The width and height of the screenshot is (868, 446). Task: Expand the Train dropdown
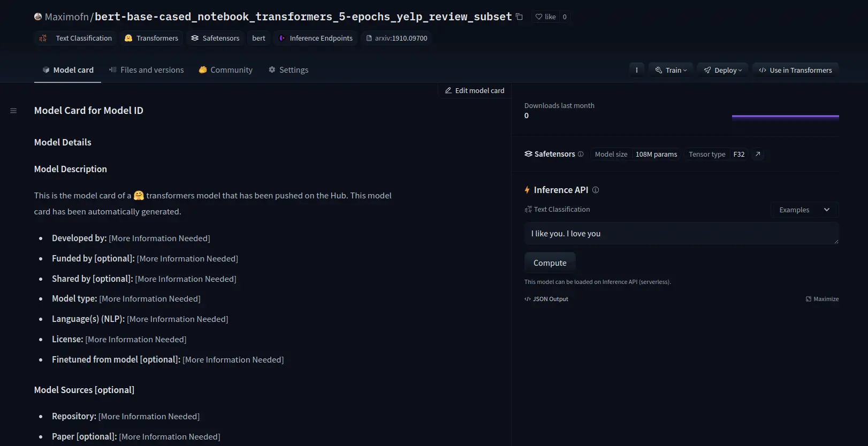(x=671, y=70)
